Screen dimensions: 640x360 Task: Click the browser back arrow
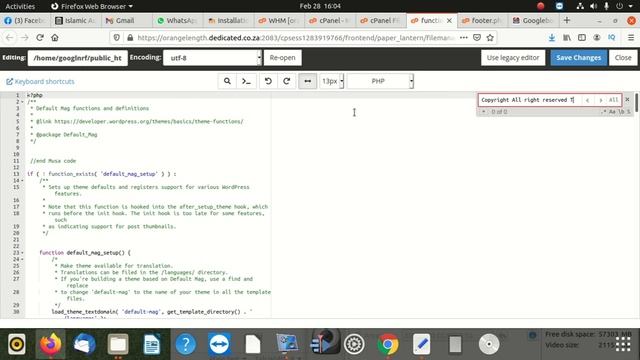10,38
